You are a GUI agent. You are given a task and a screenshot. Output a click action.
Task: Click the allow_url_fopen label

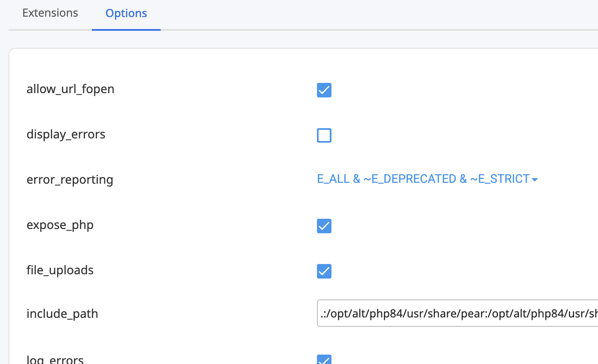(x=70, y=89)
